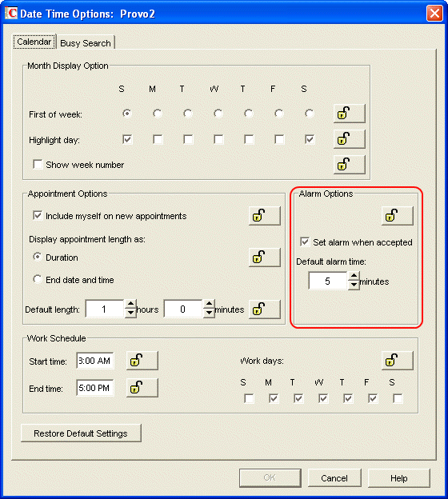Click the lock icon for Show week number
Image resolution: width=448 pixels, height=499 pixels.
[350, 165]
